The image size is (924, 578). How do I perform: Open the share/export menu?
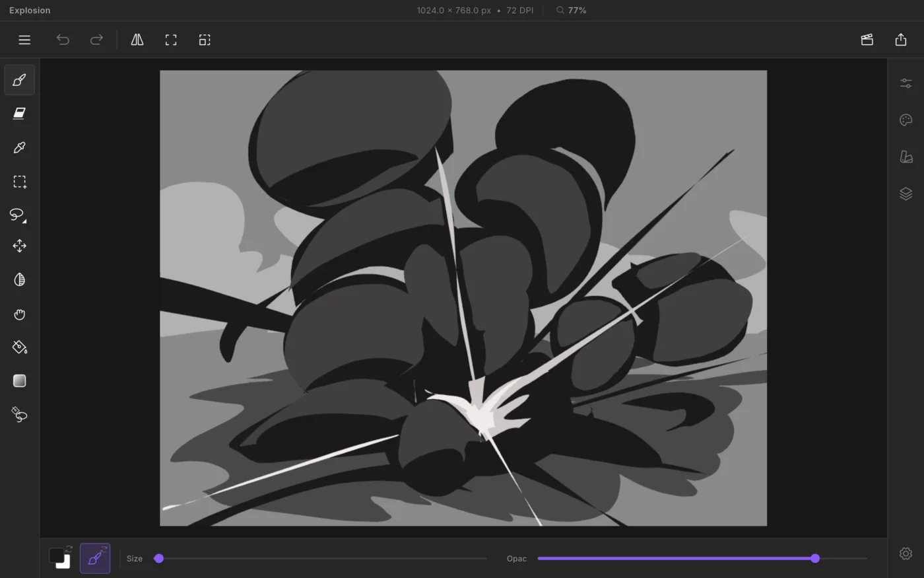coord(901,40)
